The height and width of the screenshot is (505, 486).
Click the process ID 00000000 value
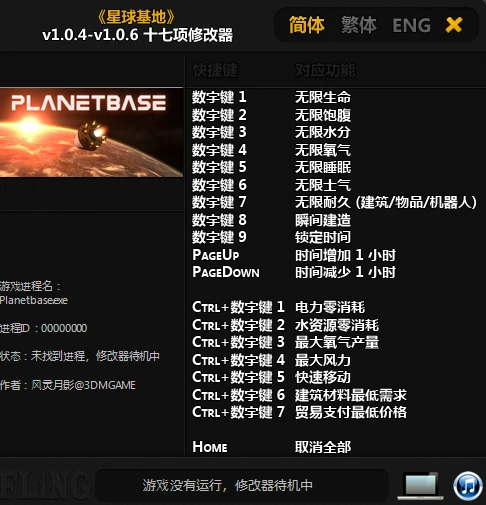(x=64, y=328)
